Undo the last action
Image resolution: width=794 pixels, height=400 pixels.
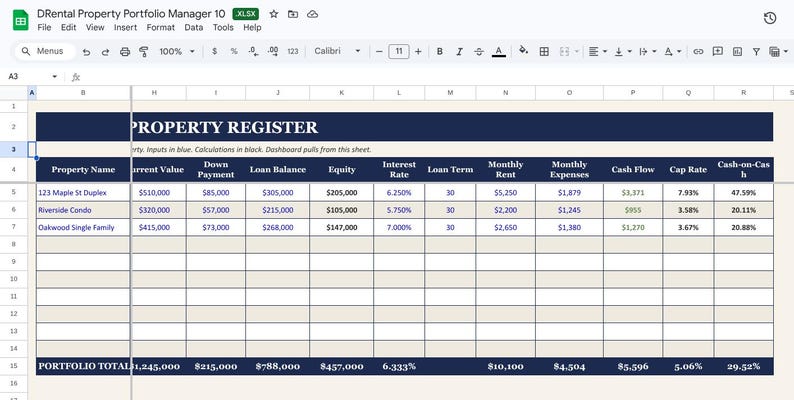coord(86,51)
